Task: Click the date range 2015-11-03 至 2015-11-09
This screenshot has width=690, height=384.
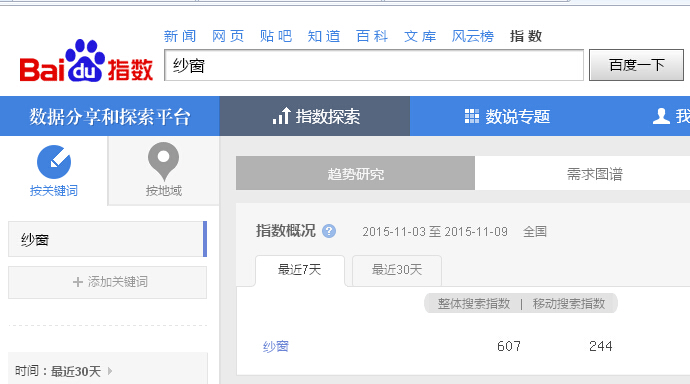Action: (x=435, y=231)
